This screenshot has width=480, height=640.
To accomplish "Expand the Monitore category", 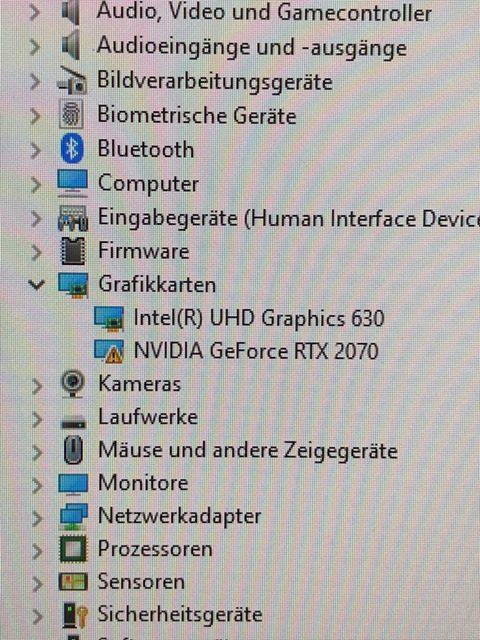I will pyautogui.click(x=37, y=485).
